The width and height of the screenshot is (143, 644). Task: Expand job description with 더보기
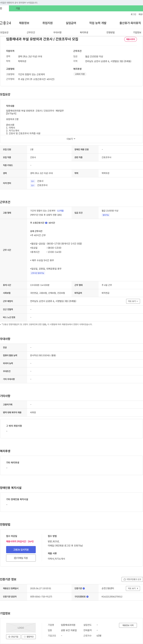[71, 139]
